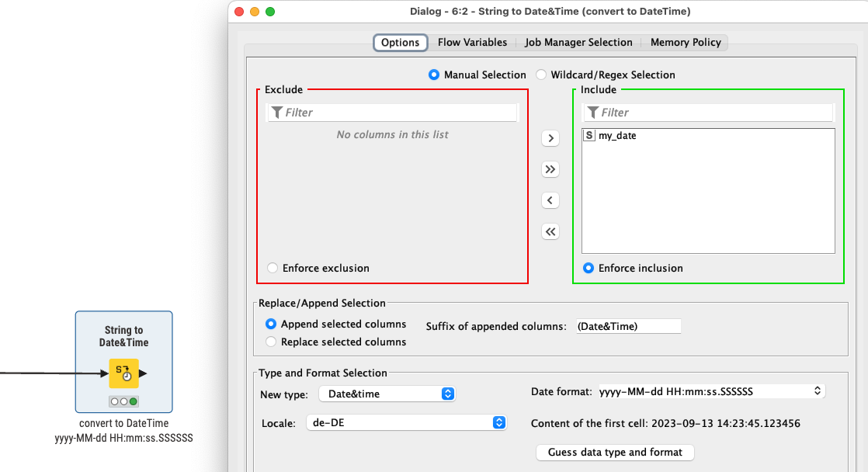The width and height of the screenshot is (868, 472).
Task: Switch to the Flow Variables tab
Action: coord(472,43)
